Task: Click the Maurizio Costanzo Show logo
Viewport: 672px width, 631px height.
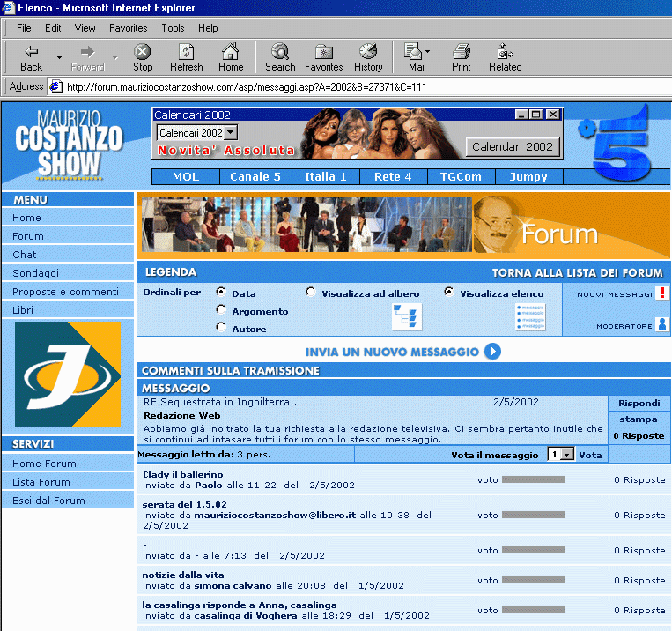Action: [69, 145]
